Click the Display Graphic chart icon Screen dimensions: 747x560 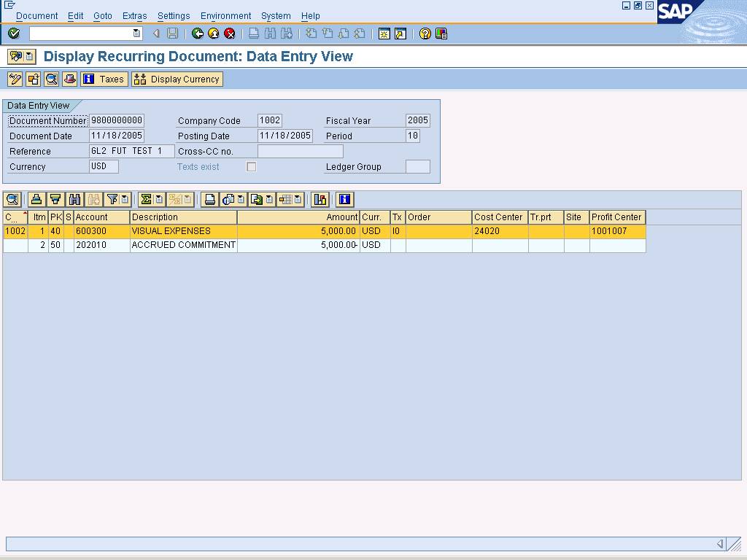[x=320, y=200]
